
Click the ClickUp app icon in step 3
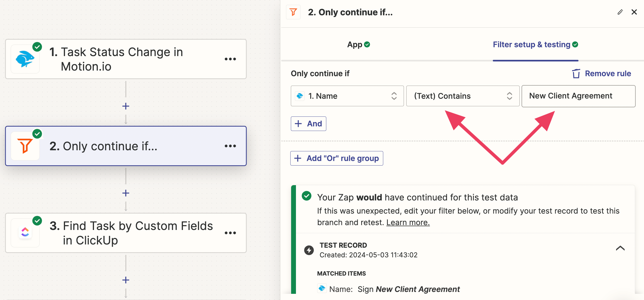pyautogui.click(x=25, y=232)
